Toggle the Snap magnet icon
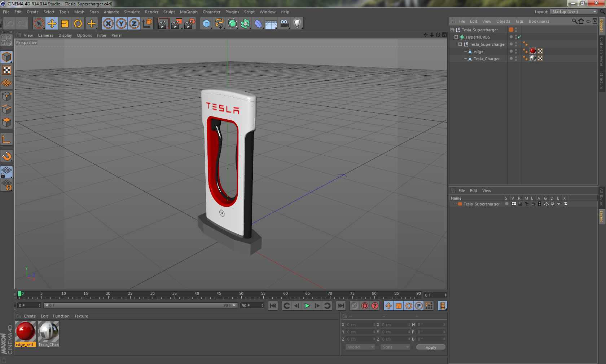This screenshot has width=606, height=364. 6,156
